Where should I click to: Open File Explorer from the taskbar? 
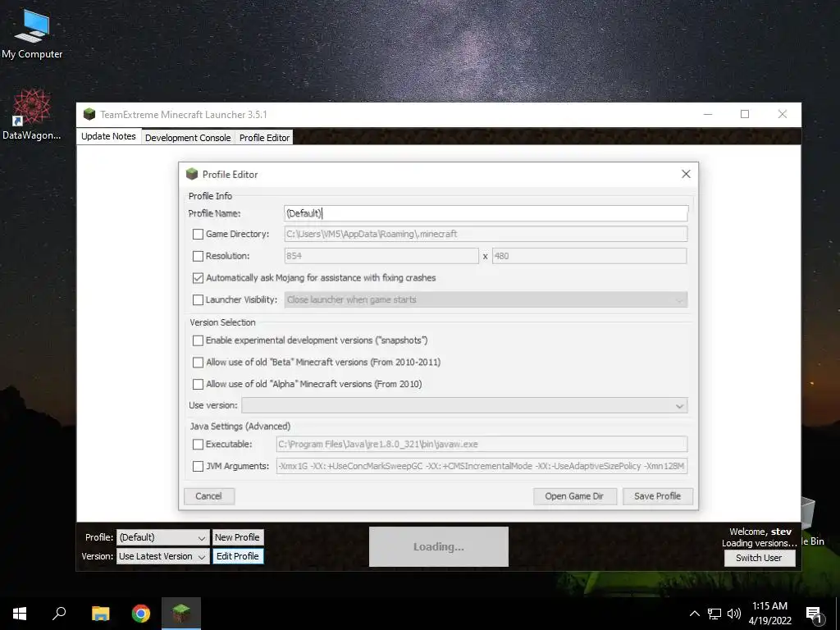[100, 614]
